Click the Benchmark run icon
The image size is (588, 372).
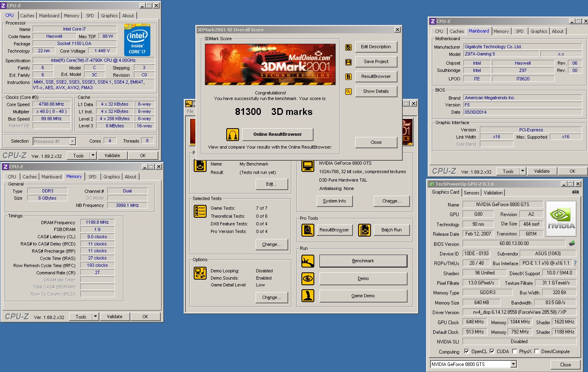(308, 261)
